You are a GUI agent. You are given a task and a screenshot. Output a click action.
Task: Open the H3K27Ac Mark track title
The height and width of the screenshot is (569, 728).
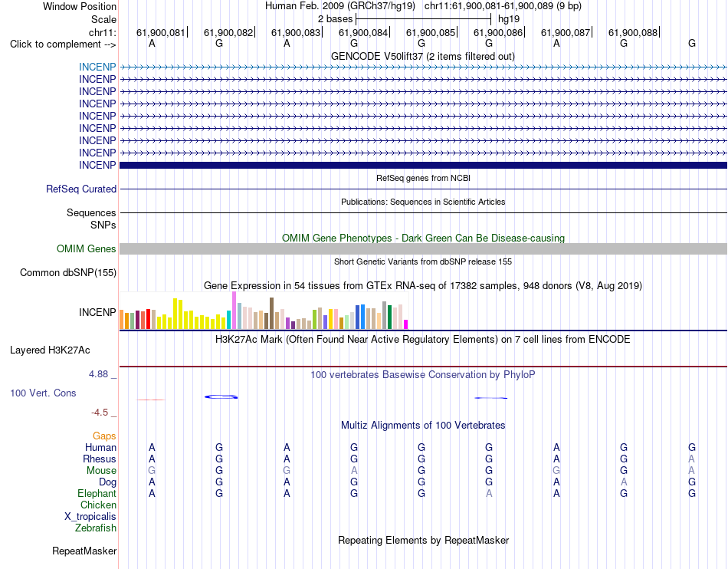point(423,340)
